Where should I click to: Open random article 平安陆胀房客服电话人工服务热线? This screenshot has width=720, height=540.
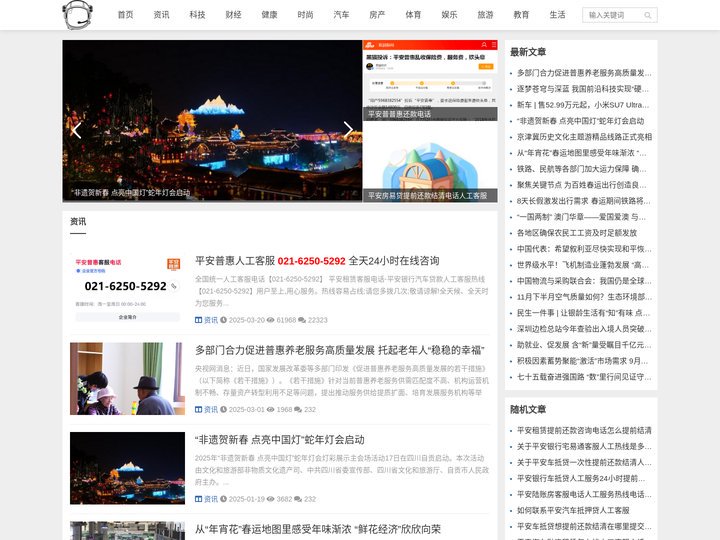coord(584,495)
